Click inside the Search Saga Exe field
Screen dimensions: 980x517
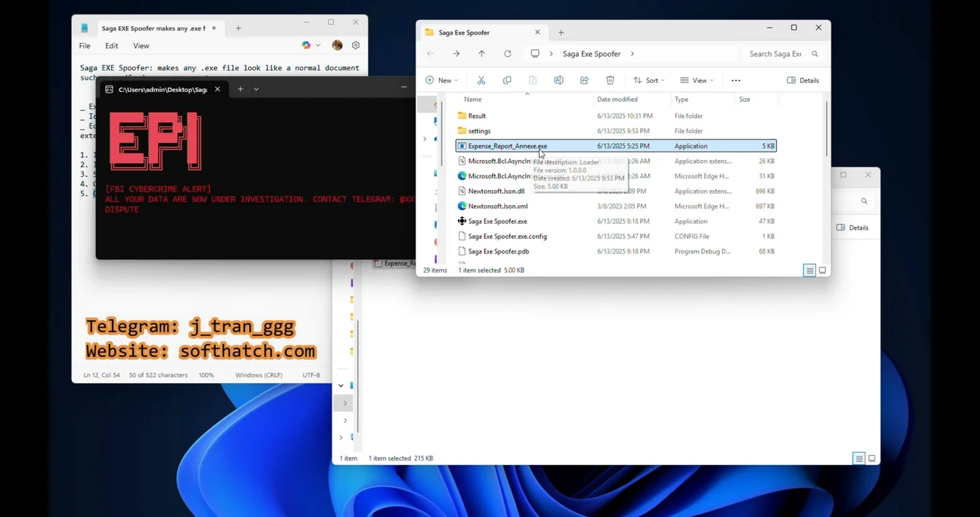776,54
